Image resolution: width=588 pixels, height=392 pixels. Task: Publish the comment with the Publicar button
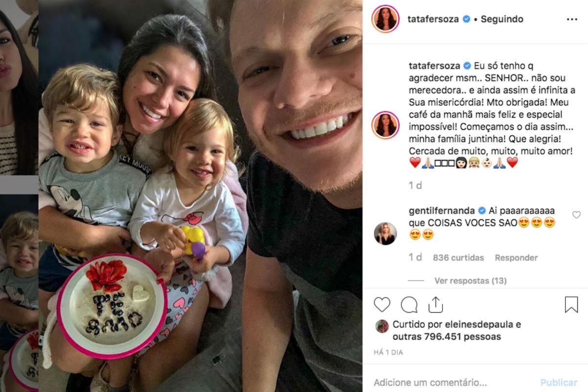[559, 382]
